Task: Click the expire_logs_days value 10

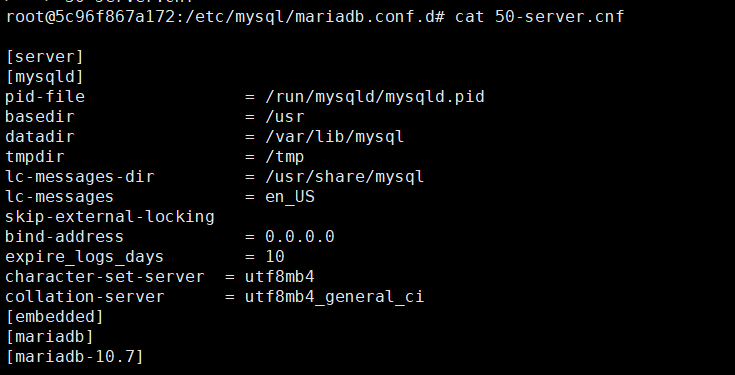Action: pos(275,257)
